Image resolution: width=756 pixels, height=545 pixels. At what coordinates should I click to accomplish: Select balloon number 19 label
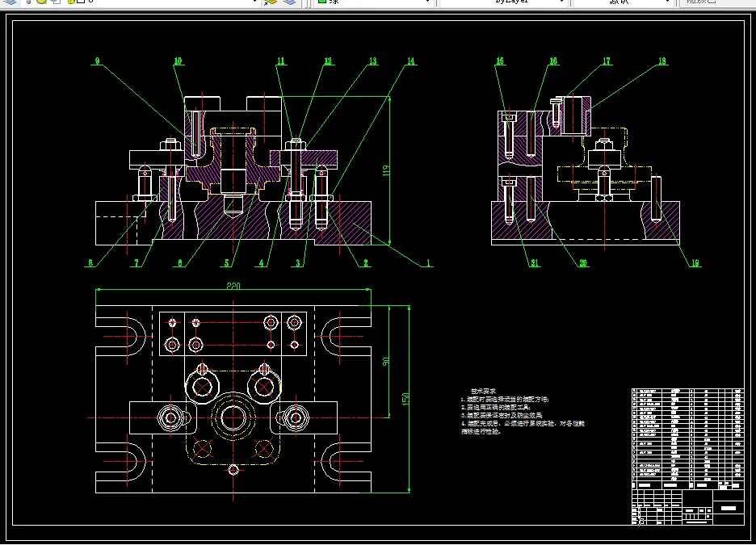pyautogui.click(x=695, y=263)
